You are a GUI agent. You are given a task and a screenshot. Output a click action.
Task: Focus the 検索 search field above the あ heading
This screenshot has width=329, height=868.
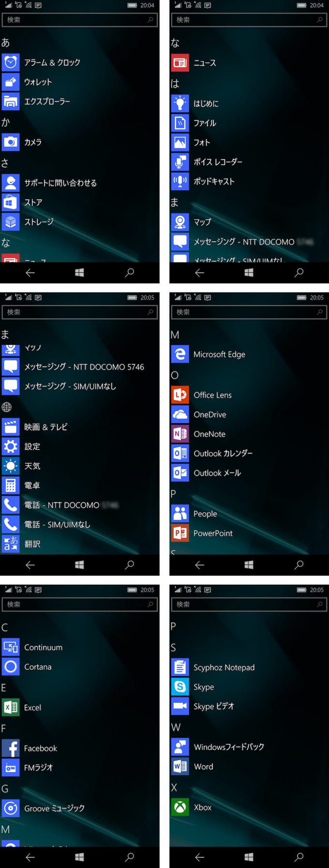click(80, 20)
